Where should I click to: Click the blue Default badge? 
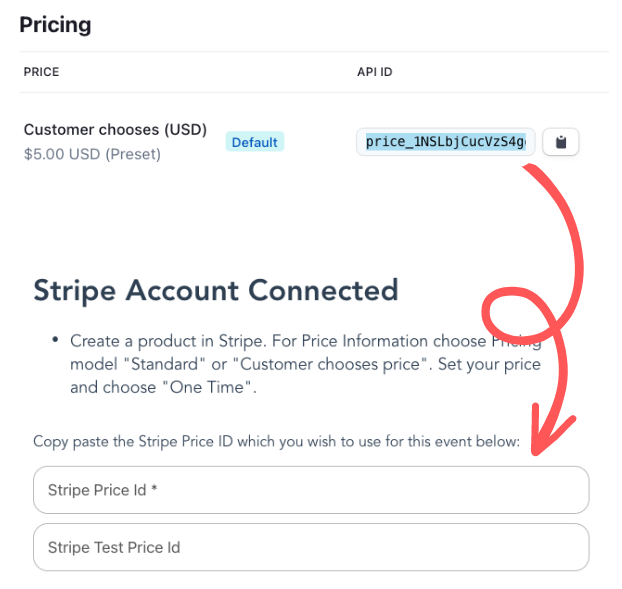click(254, 142)
